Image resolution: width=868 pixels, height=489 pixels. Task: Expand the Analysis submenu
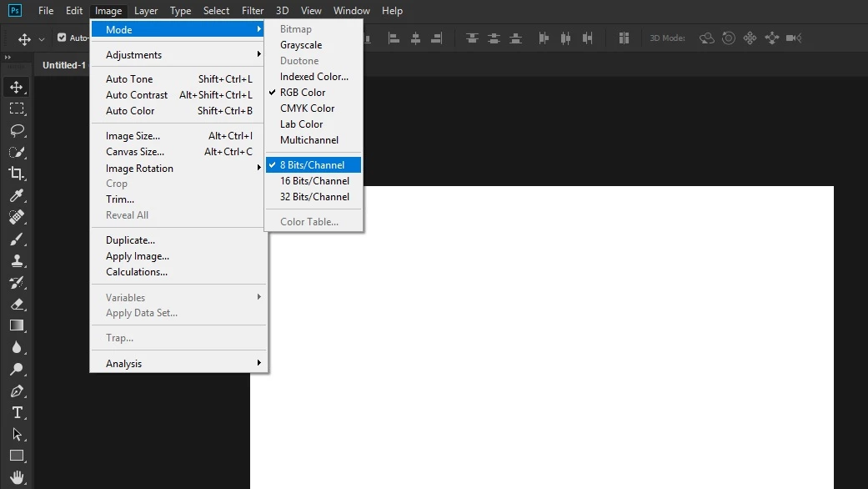[x=178, y=364]
